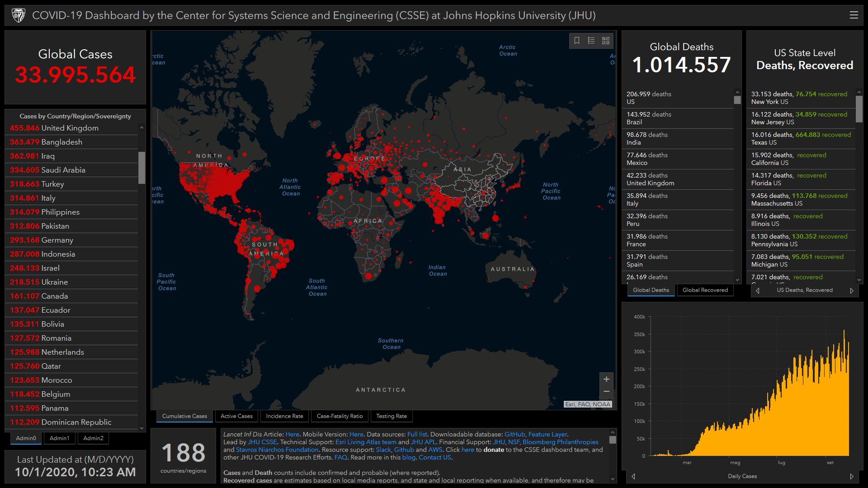Select Saudi Arabia in cases list
The height and width of the screenshot is (488, 868).
click(x=71, y=170)
